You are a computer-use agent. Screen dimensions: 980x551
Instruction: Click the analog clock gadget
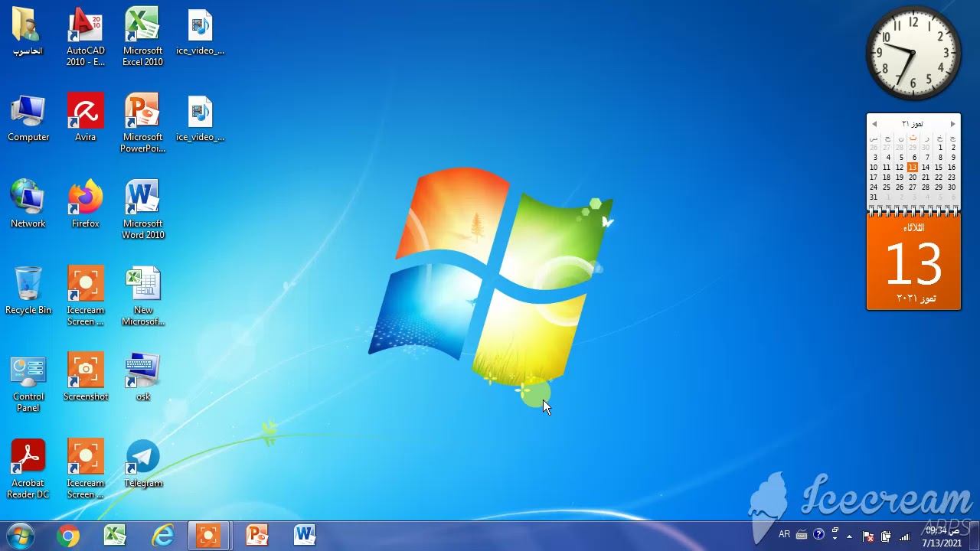pyautogui.click(x=913, y=54)
